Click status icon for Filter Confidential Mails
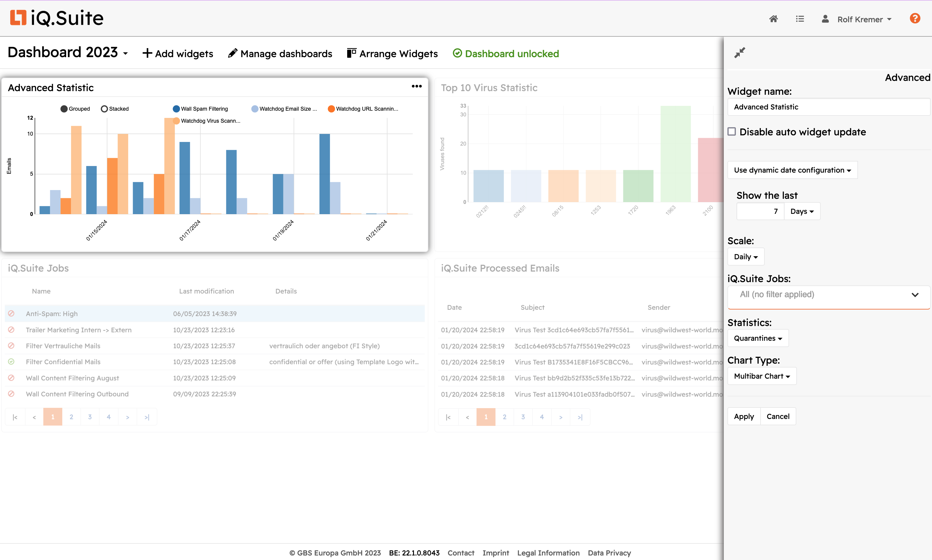The width and height of the screenshot is (932, 560). click(x=11, y=362)
